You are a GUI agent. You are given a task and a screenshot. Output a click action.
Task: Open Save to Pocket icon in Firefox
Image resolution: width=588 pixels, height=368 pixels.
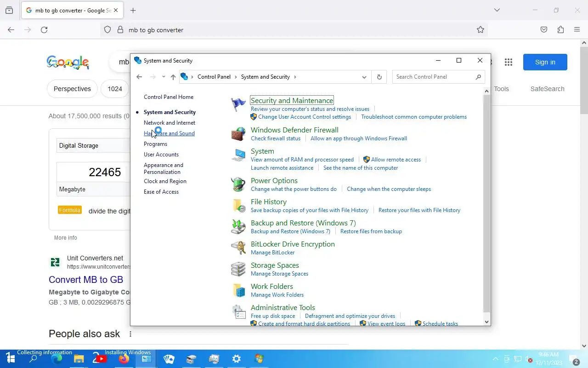tap(544, 30)
